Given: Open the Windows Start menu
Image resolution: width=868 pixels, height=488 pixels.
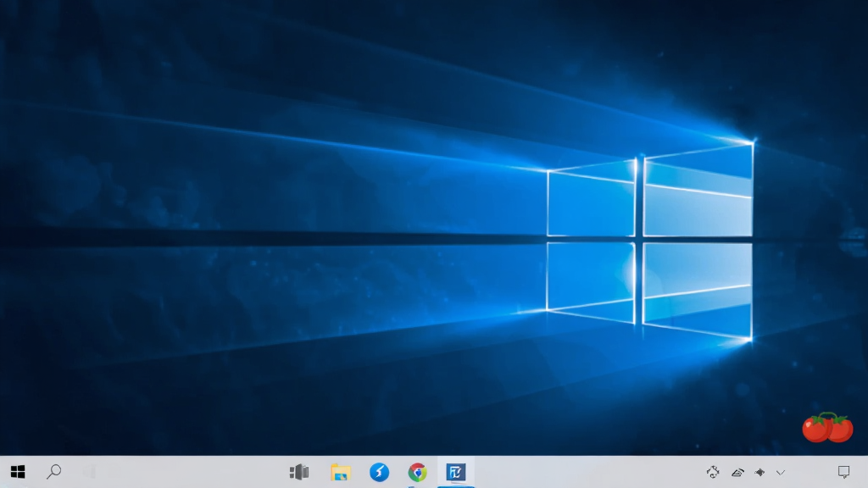Looking at the screenshot, I should tap(18, 472).
